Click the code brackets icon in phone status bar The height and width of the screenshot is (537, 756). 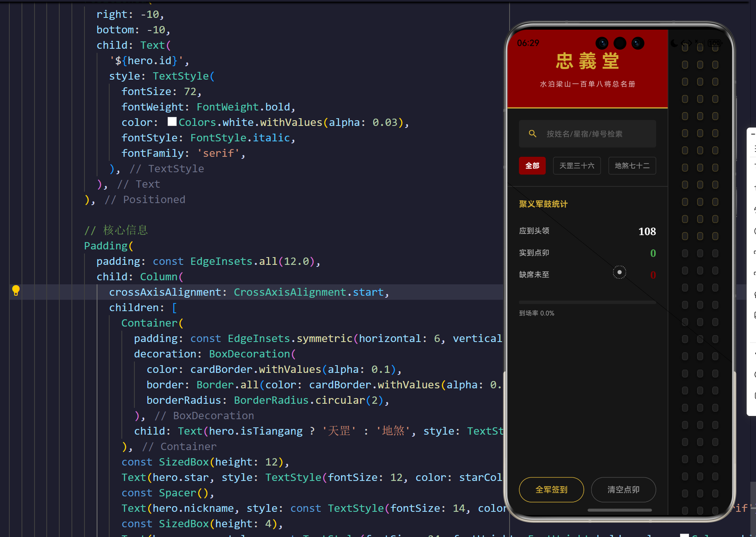[x=686, y=43]
